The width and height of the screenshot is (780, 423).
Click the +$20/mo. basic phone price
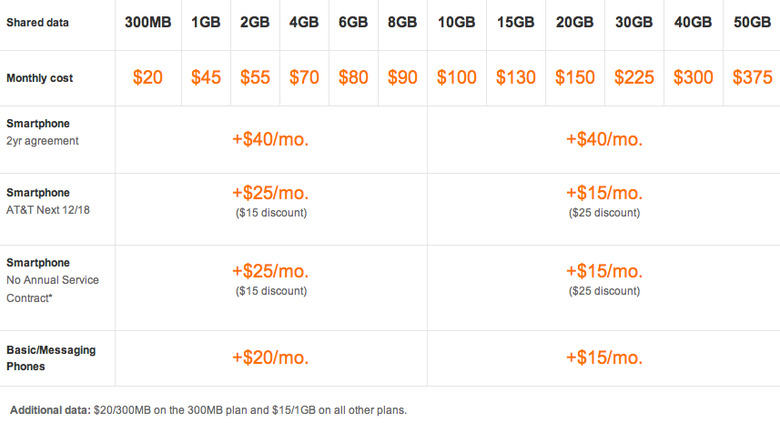tap(270, 357)
